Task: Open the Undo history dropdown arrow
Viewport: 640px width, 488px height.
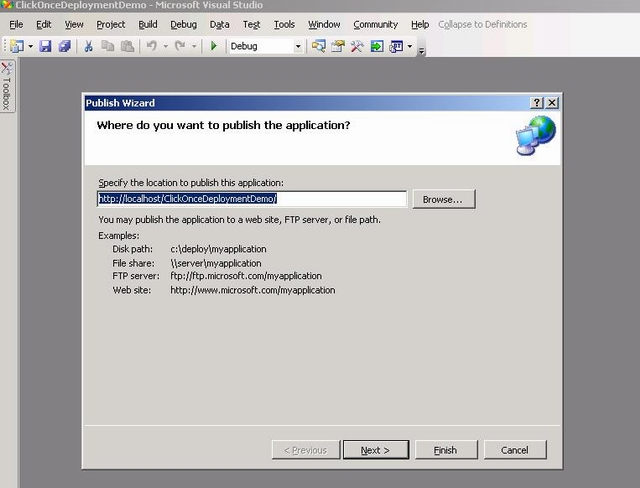Action: tap(165, 47)
